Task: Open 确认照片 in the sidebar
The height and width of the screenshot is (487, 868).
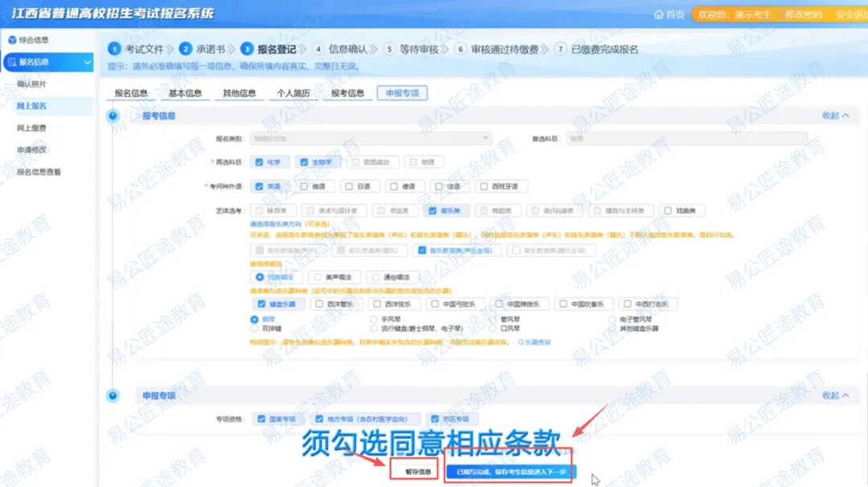Action: 31,84
